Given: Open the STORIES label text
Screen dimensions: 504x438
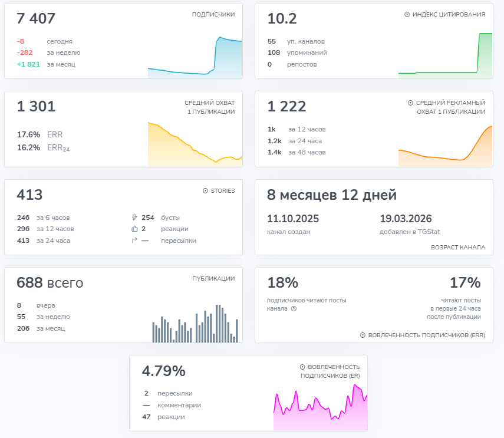Looking at the screenshot, I should [x=223, y=191].
